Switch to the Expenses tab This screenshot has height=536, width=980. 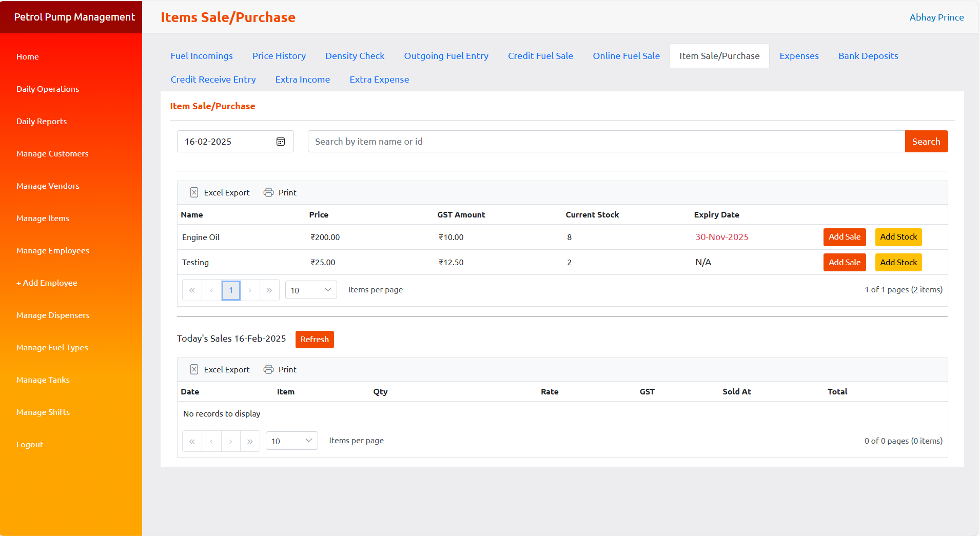point(799,56)
